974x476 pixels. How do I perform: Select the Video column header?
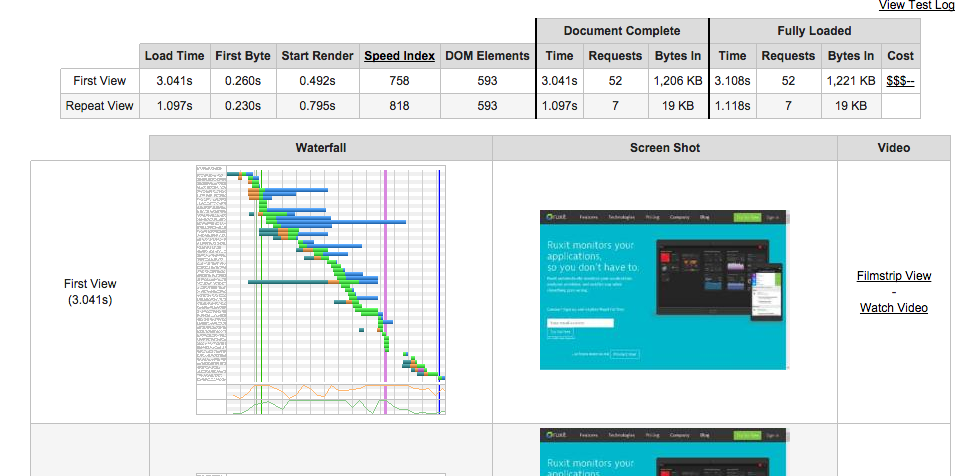click(x=894, y=148)
